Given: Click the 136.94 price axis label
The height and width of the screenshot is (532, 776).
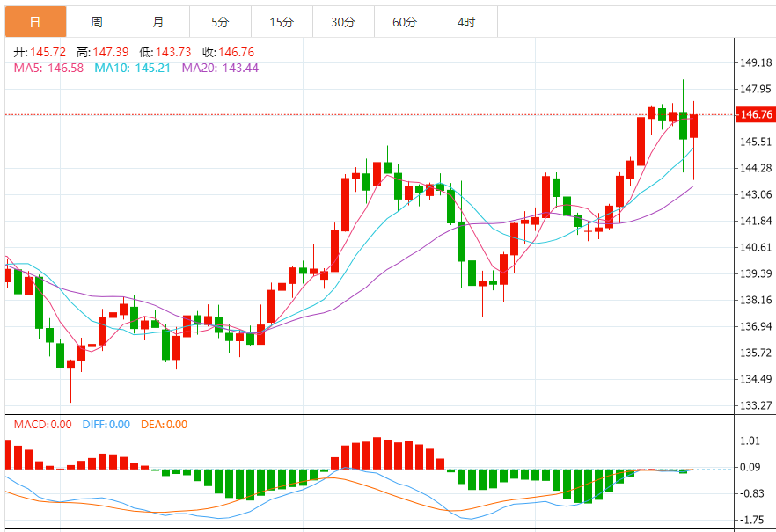Looking at the screenshot, I should tap(756, 326).
